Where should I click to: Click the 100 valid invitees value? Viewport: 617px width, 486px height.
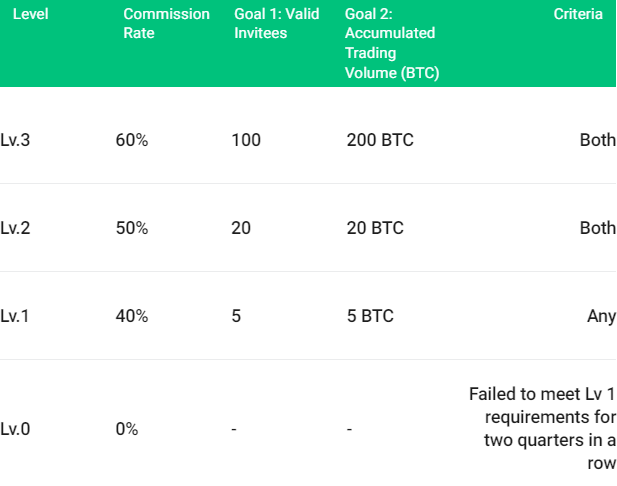click(x=246, y=140)
